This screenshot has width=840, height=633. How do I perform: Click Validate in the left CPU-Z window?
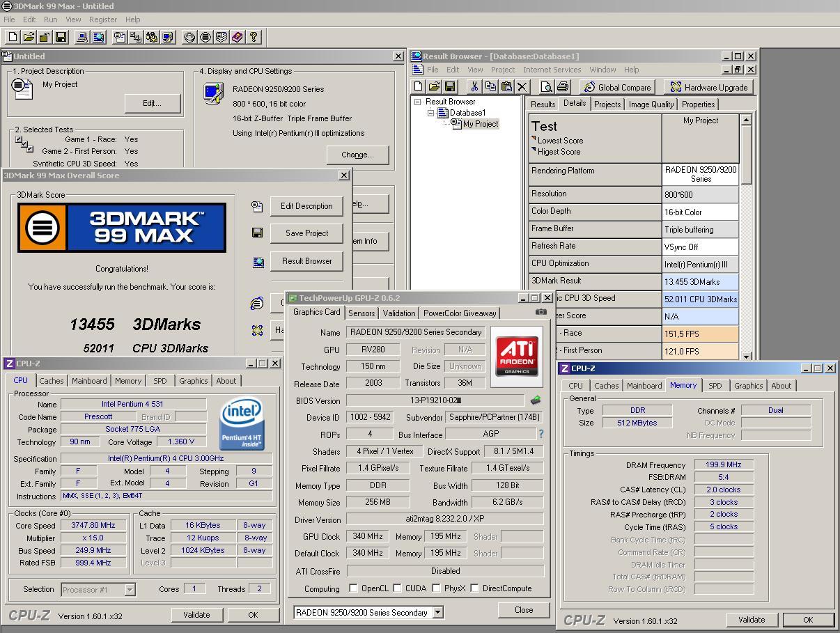click(x=196, y=615)
